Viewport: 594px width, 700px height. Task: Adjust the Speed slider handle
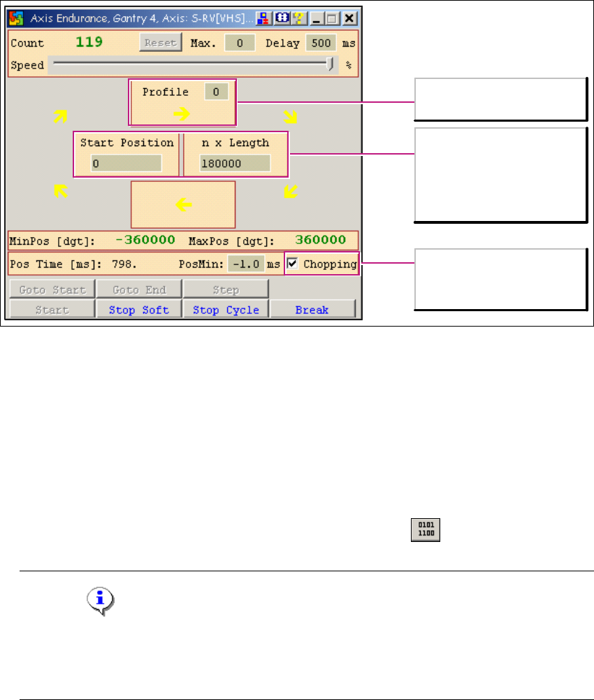331,64
